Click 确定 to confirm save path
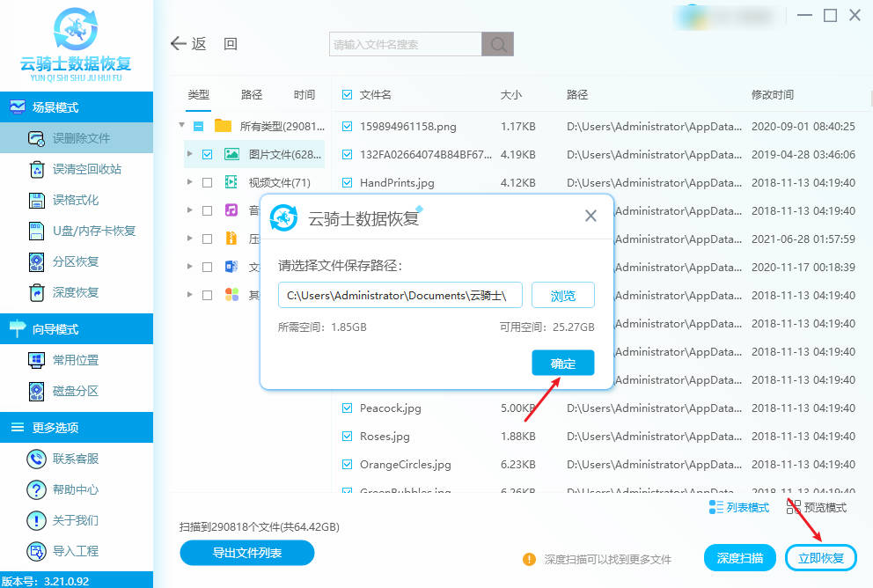Viewport: 873px width, 588px height. 563,363
